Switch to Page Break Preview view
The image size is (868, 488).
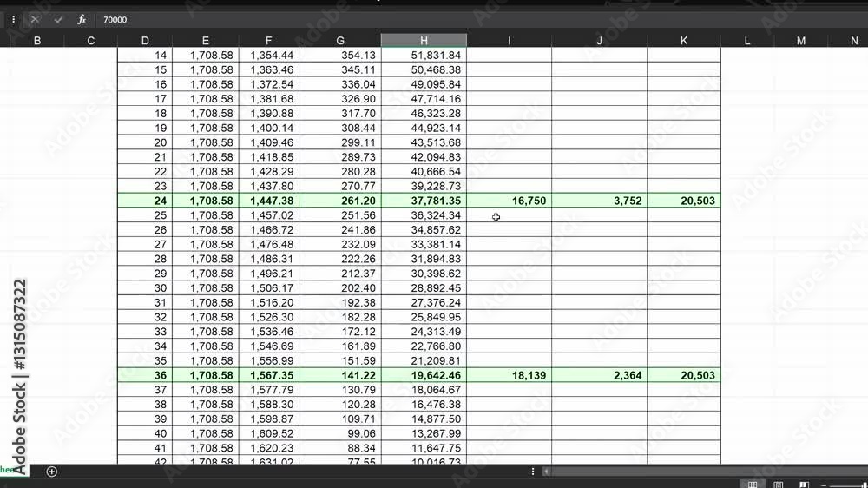point(805,485)
